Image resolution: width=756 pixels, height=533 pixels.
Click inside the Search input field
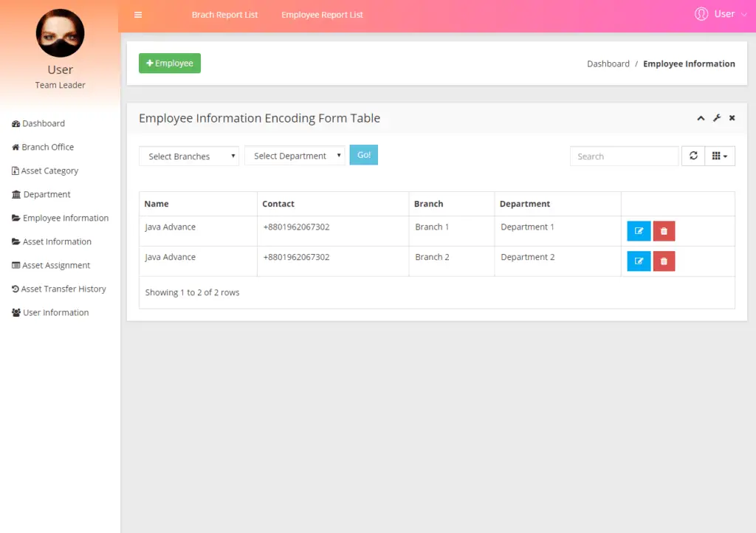click(624, 156)
